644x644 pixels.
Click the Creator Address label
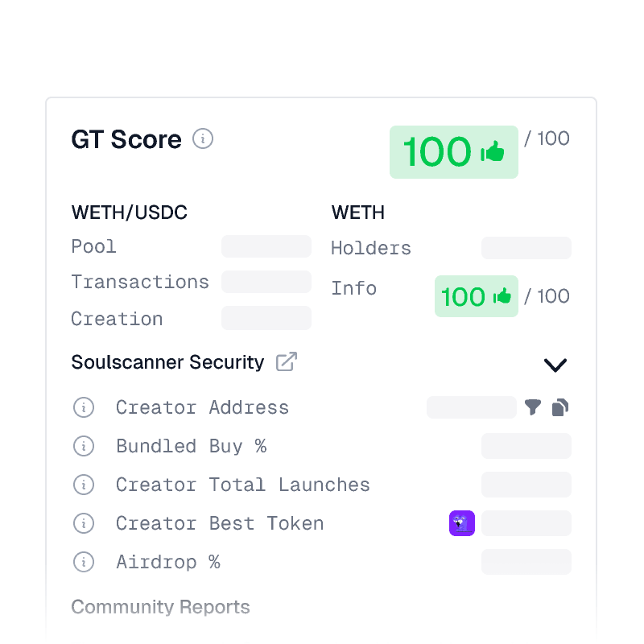203,407
